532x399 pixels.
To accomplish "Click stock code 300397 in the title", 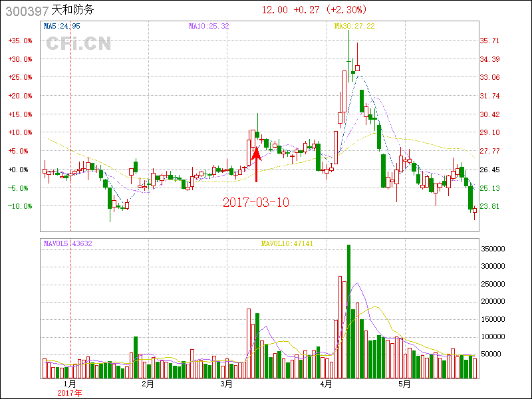I will click(25, 10).
